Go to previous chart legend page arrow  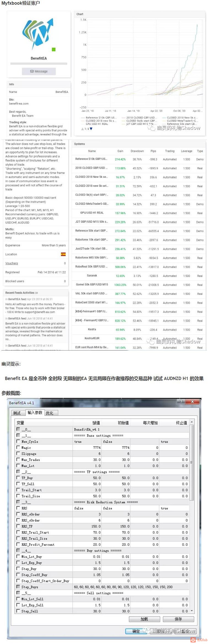[x=83, y=129]
